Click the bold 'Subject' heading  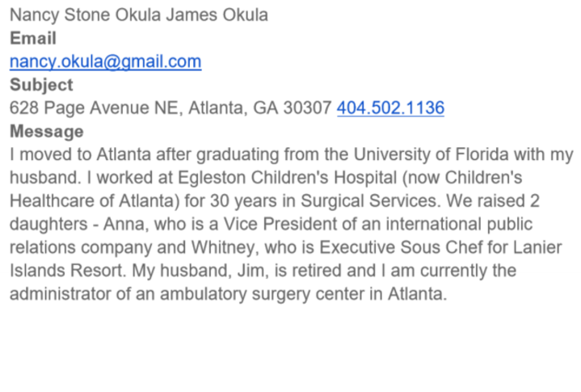click(x=41, y=85)
